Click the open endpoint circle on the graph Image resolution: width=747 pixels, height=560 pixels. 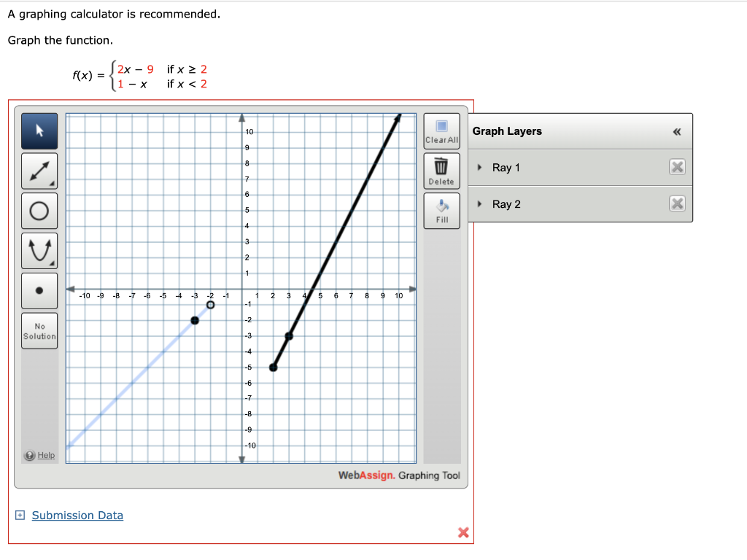click(x=211, y=305)
